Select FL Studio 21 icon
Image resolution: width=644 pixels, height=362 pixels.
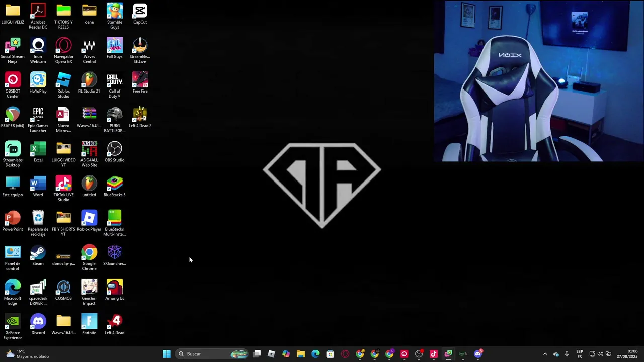point(89,83)
